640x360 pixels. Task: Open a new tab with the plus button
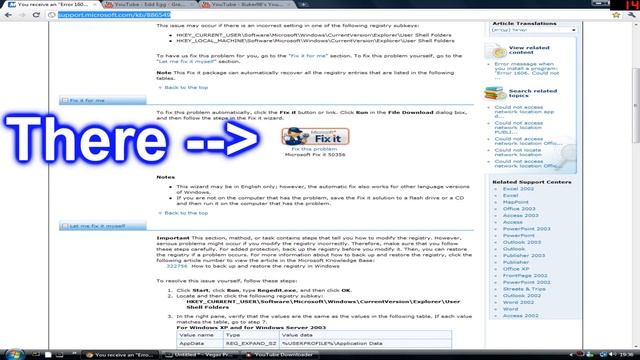point(304,4)
